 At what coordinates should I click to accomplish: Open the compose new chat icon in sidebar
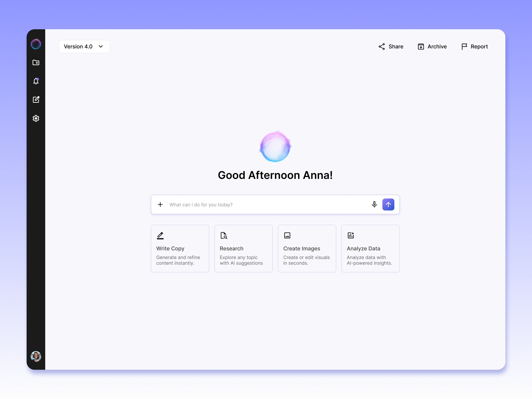click(36, 100)
